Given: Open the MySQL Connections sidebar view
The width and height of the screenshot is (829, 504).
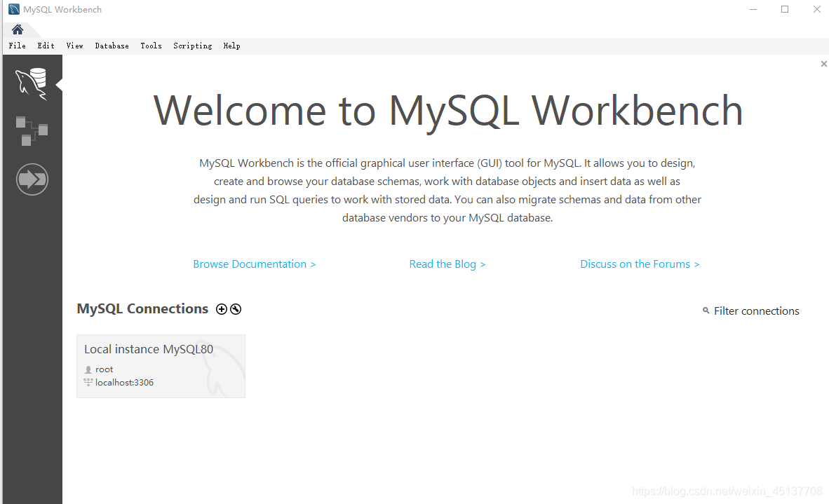Looking at the screenshot, I should pos(32,83).
